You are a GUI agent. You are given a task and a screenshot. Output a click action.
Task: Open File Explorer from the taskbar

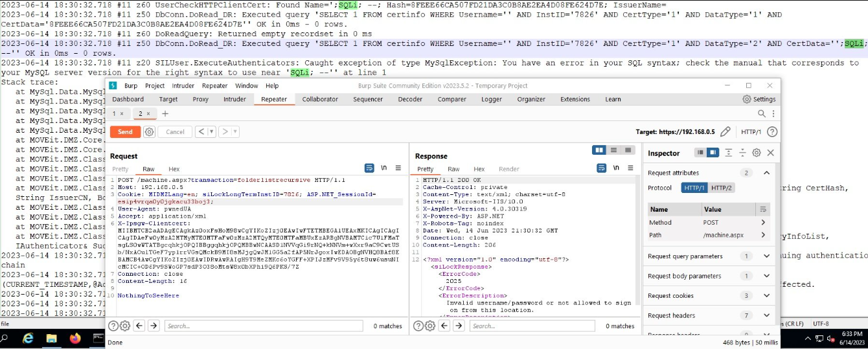click(52, 339)
